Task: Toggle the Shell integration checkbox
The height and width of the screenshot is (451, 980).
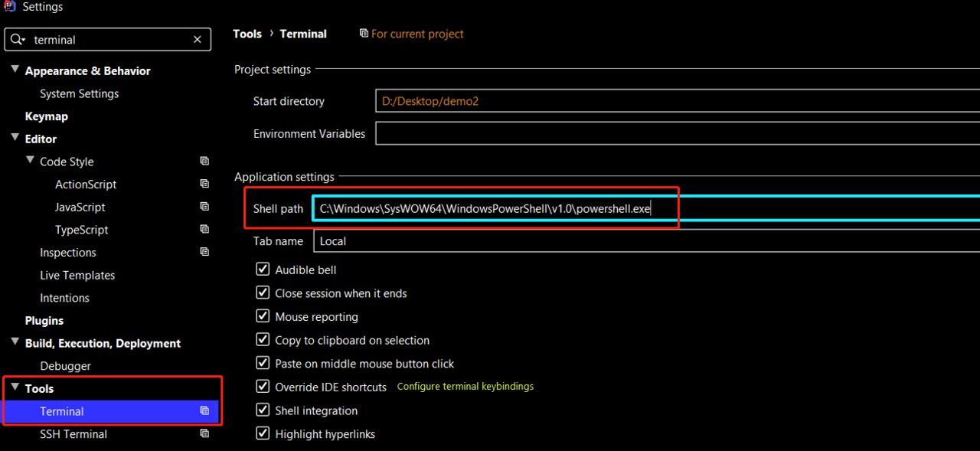Action: point(263,411)
